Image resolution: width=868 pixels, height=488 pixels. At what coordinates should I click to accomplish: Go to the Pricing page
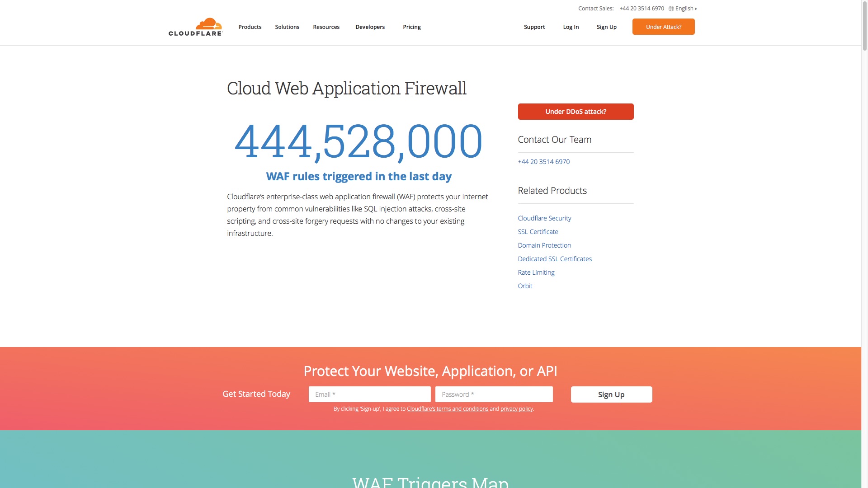click(411, 27)
